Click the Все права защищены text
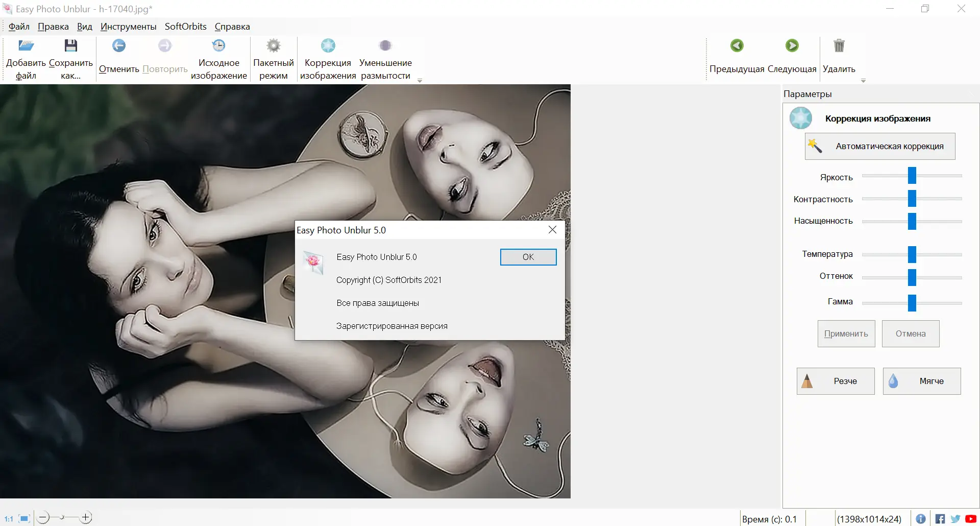 [x=378, y=303]
